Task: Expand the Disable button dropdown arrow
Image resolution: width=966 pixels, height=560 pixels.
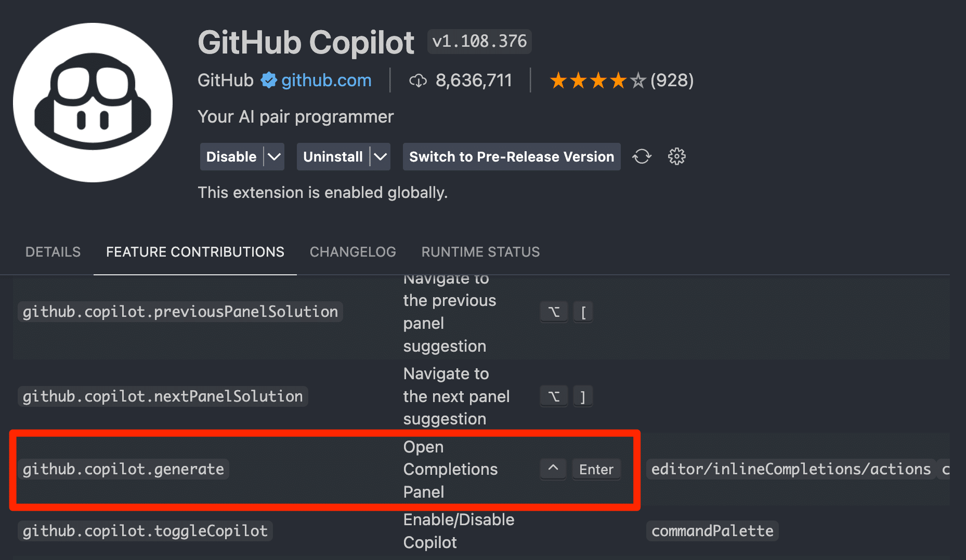Action: (x=275, y=156)
